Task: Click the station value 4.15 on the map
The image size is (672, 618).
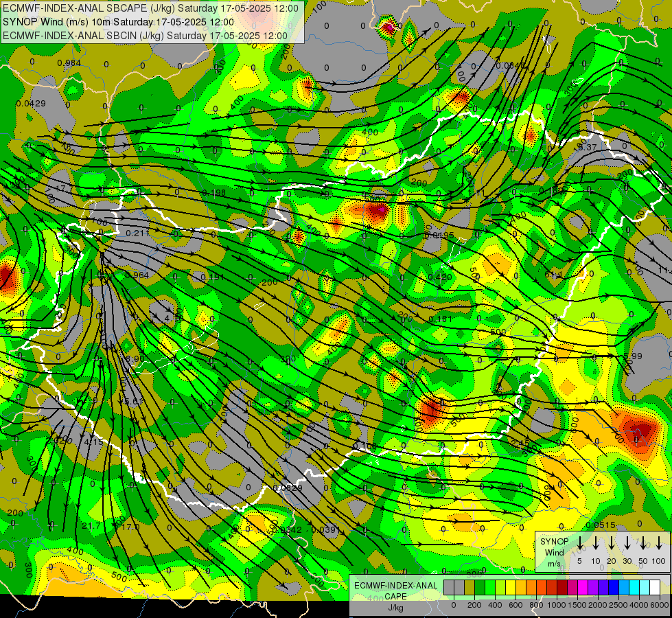Action: pos(93,442)
